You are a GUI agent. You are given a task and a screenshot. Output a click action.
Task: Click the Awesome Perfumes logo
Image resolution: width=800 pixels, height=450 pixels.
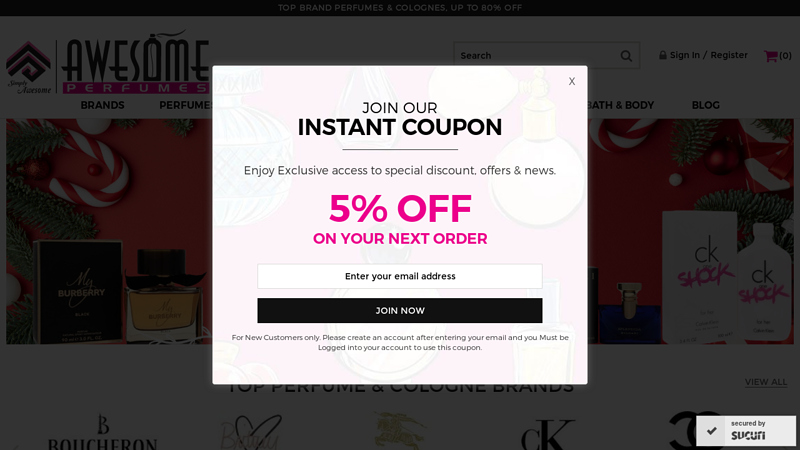click(x=108, y=63)
